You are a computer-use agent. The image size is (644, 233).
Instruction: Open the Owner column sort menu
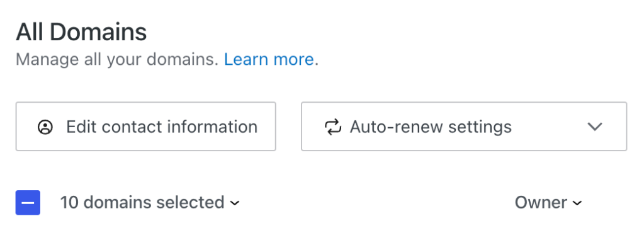[x=548, y=203]
